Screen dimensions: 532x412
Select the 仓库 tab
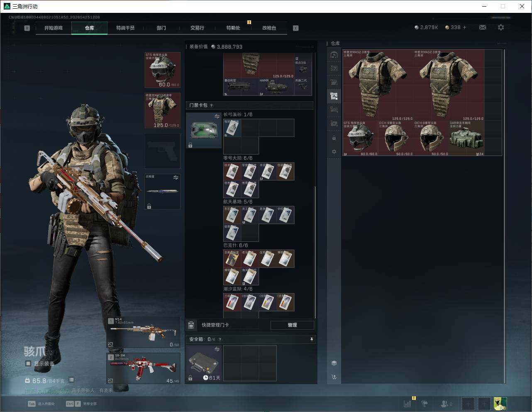pyautogui.click(x=90, y=28)
